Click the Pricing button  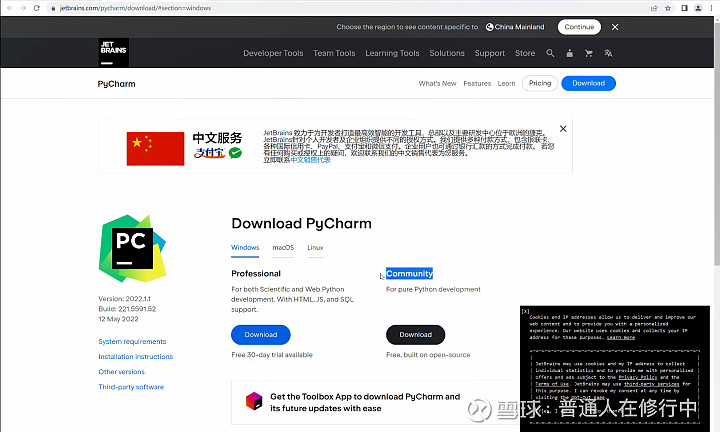tap(540, 83)
